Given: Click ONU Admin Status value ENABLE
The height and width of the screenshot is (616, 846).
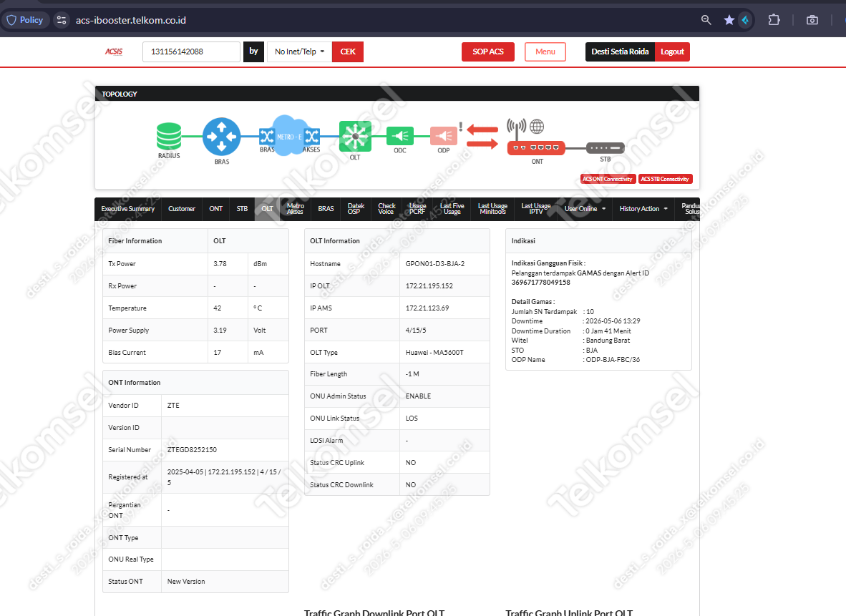Looking at the screenshot, I should pos(418,396).
